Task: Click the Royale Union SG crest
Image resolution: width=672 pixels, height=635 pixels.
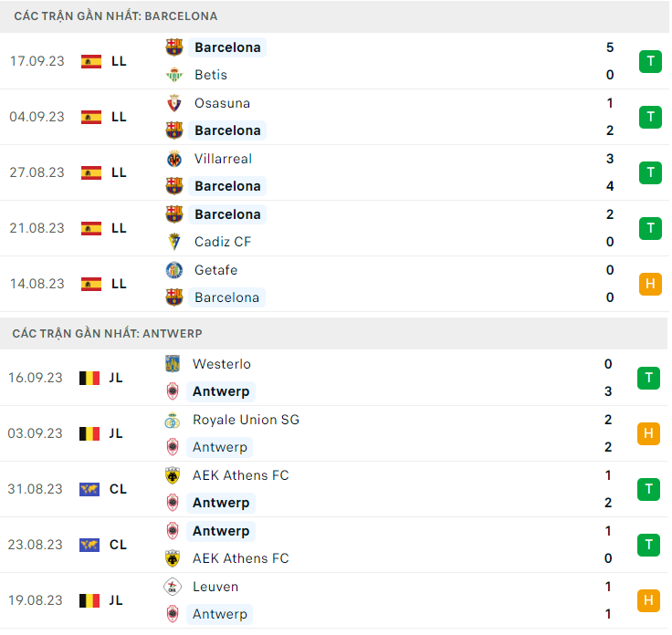Action: coord(172,420)
